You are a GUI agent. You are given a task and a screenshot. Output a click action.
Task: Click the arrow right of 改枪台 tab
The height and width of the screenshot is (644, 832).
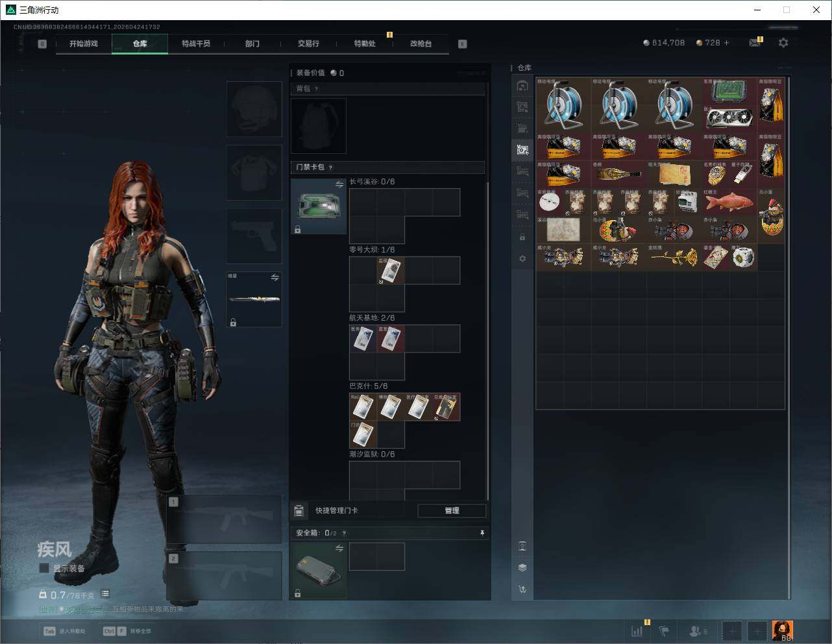[x=462, y=44]
